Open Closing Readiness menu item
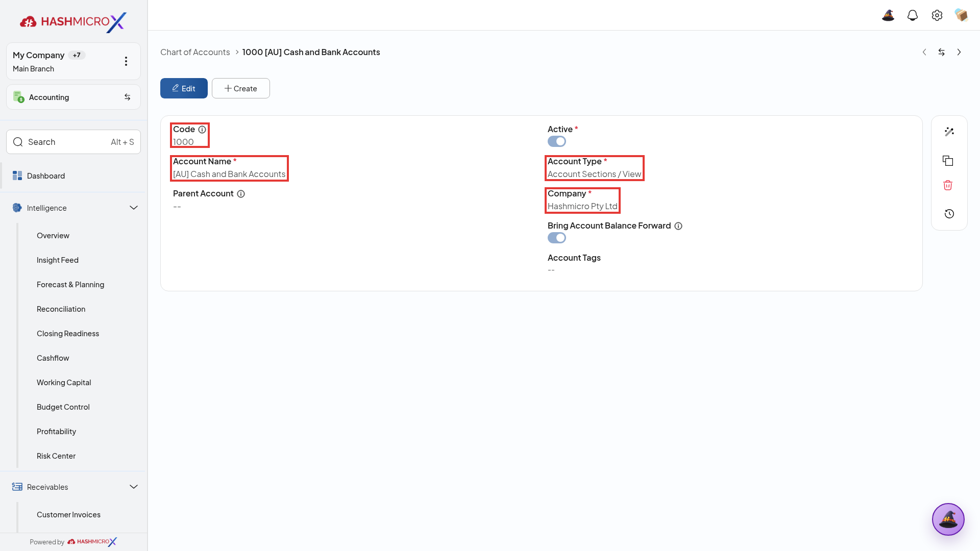 (x=68, y=333)
